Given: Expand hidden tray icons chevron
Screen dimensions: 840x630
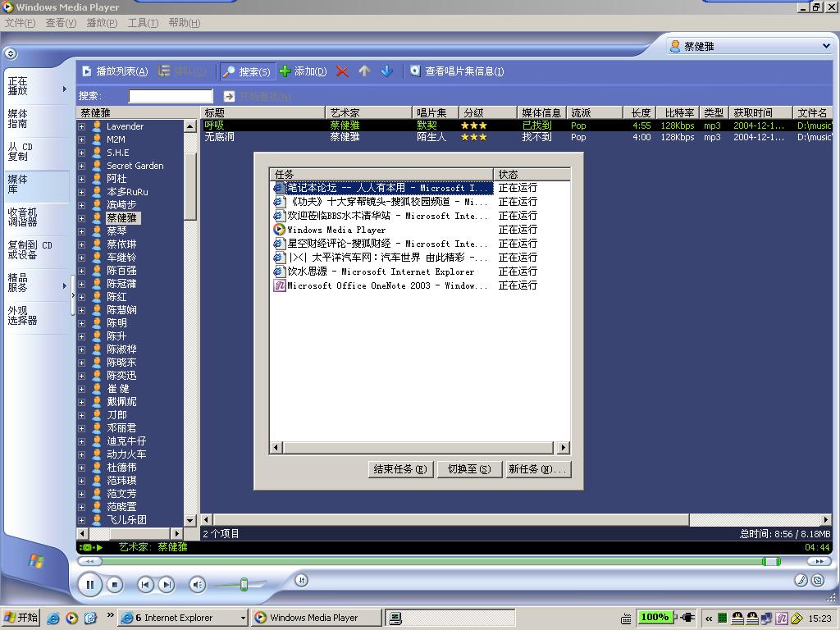Looking at the screenshot, I should tap(709, 619).
